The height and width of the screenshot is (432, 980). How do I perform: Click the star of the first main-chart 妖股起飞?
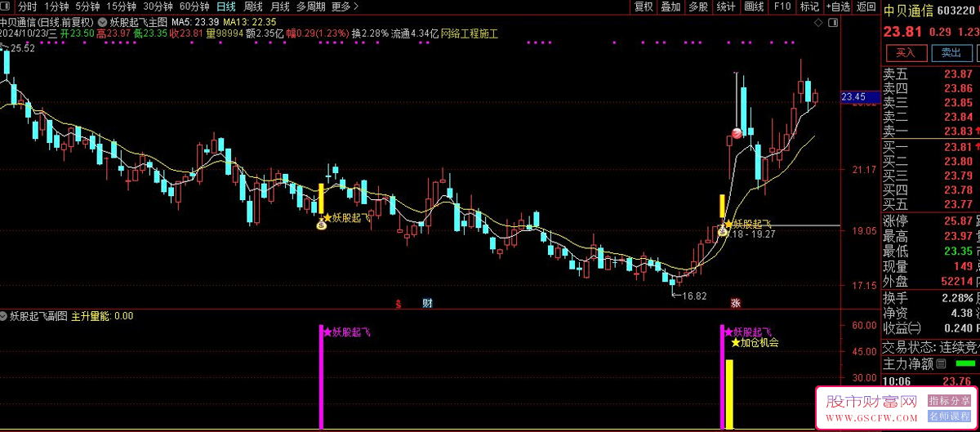[327, 217]
